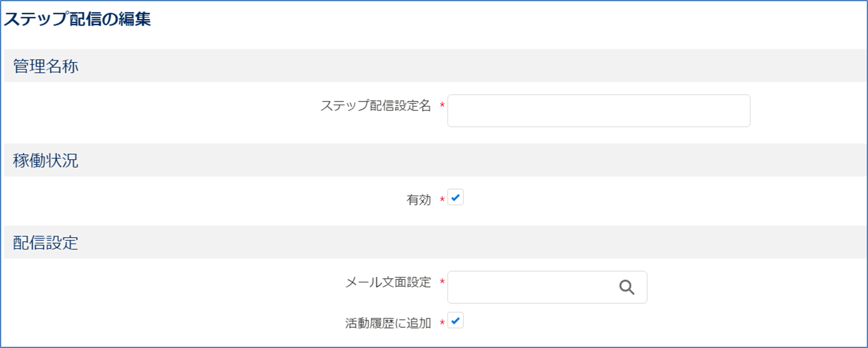Click the red asterisk beside メール文面設定
This screenshot has width=868, height=348.
tap(442, 283)
